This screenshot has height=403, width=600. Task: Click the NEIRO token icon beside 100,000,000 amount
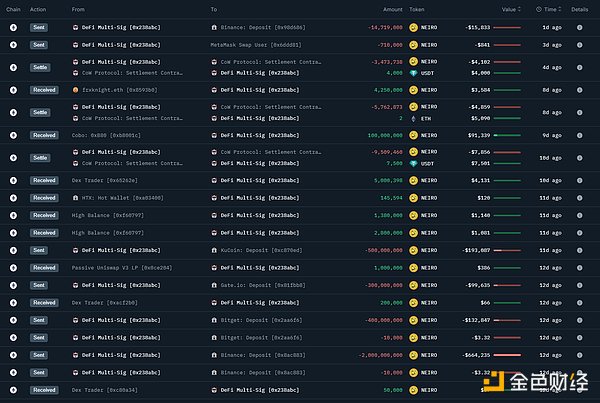point(414,134)
